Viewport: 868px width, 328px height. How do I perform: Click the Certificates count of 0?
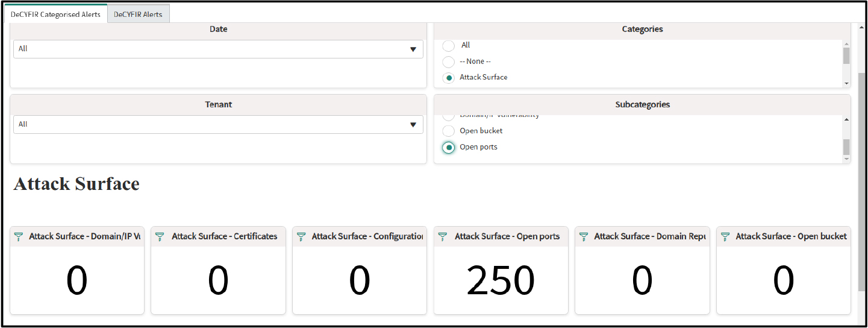218,282
